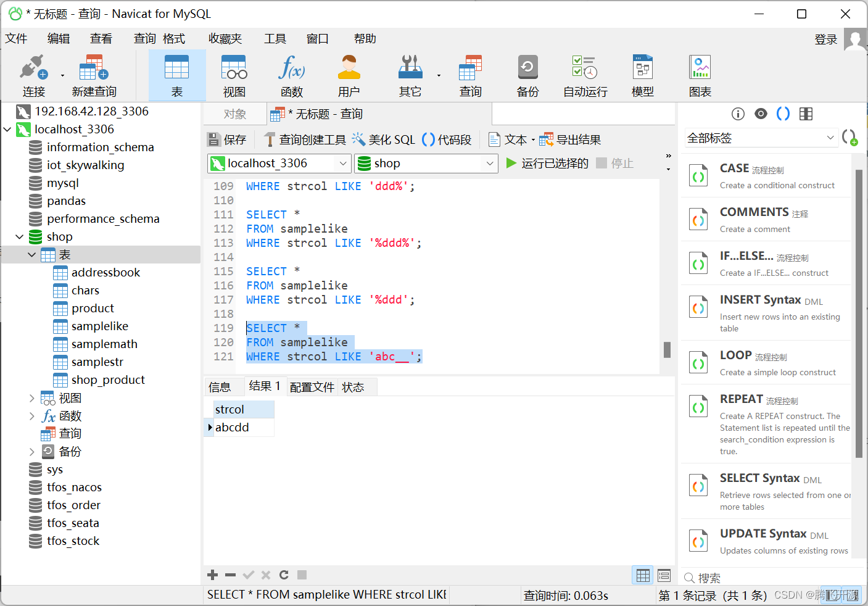
Task: Switch to the 配置文件 profile tab
Action: coord(312,387)
